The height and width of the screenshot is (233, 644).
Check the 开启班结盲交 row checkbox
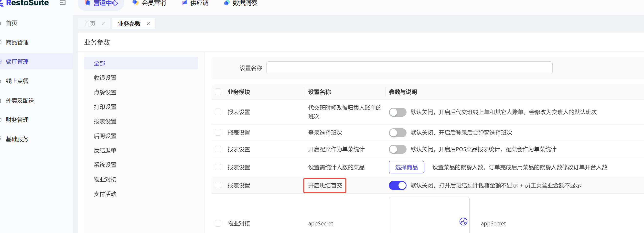click(218, 185)
